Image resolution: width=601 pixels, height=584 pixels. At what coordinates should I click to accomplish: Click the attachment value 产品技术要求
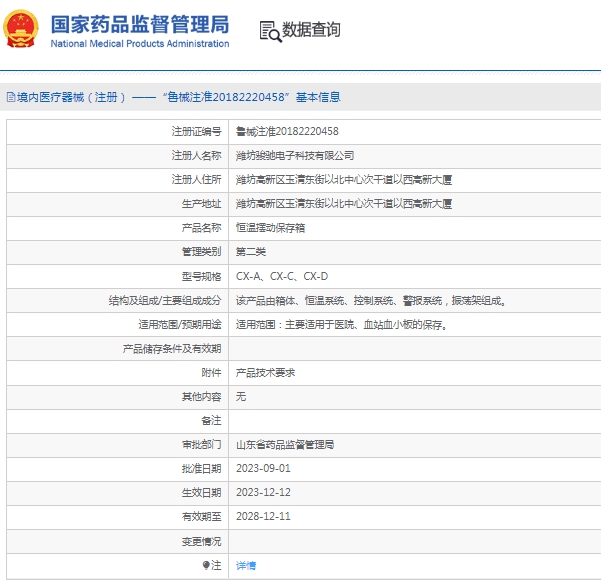(x=265, y=373)
